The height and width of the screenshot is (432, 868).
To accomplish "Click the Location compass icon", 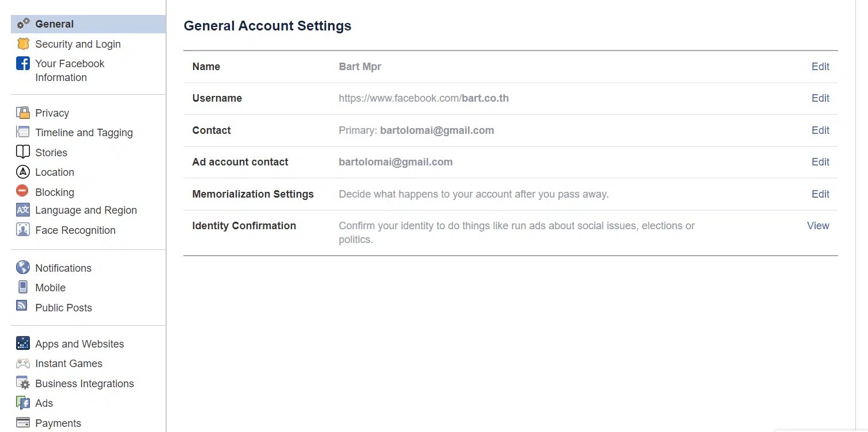I will point(23,172).
